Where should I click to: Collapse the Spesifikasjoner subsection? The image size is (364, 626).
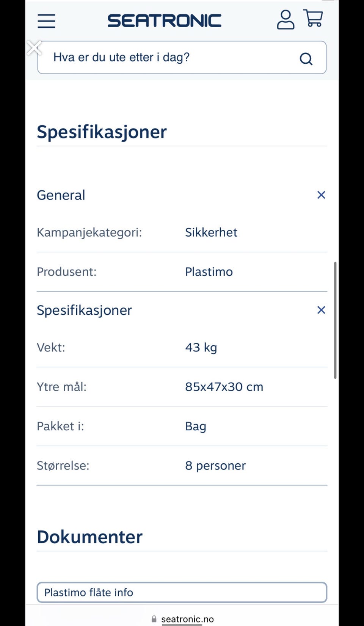click(x=321, y=310)
